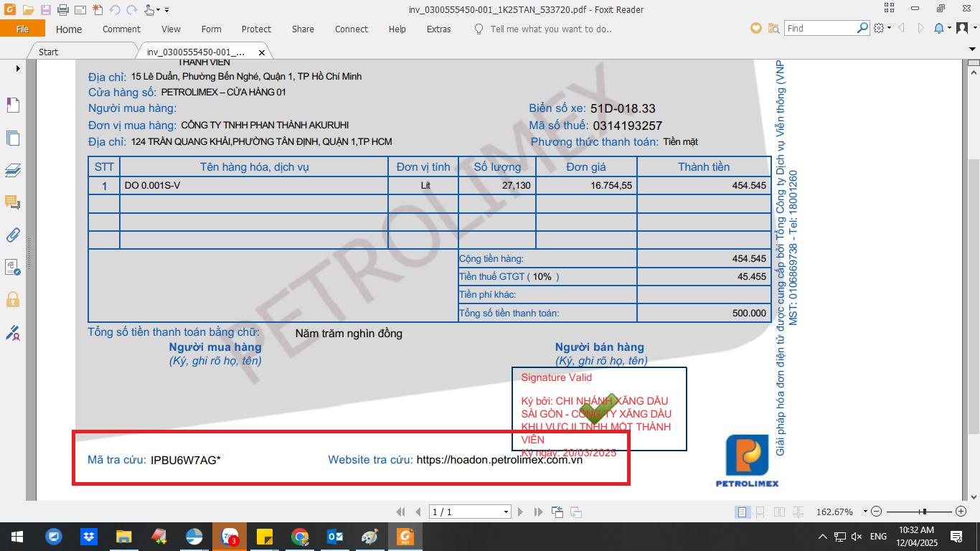980x551 pixels.
Task: Click the zoom out minus button
Action: pyautogui.click(x=875, y=512)
